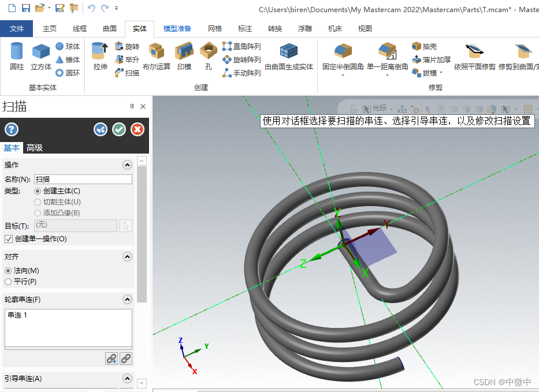
Task: Click the New file icon
Action: tap(12, 8)
